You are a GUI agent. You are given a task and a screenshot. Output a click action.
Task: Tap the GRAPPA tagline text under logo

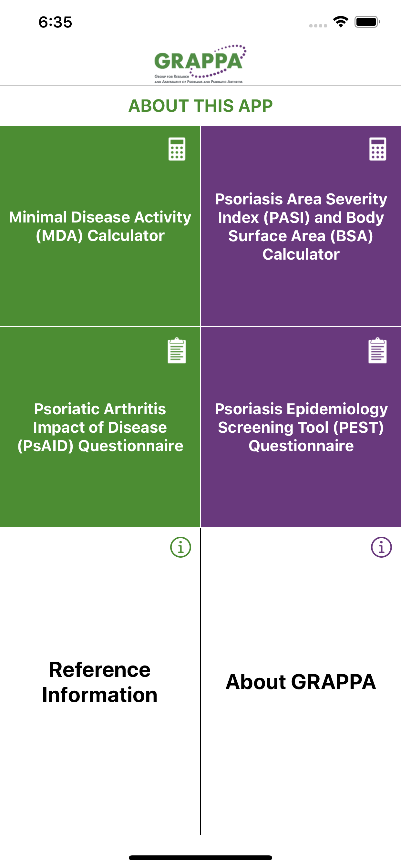(198, 79)
